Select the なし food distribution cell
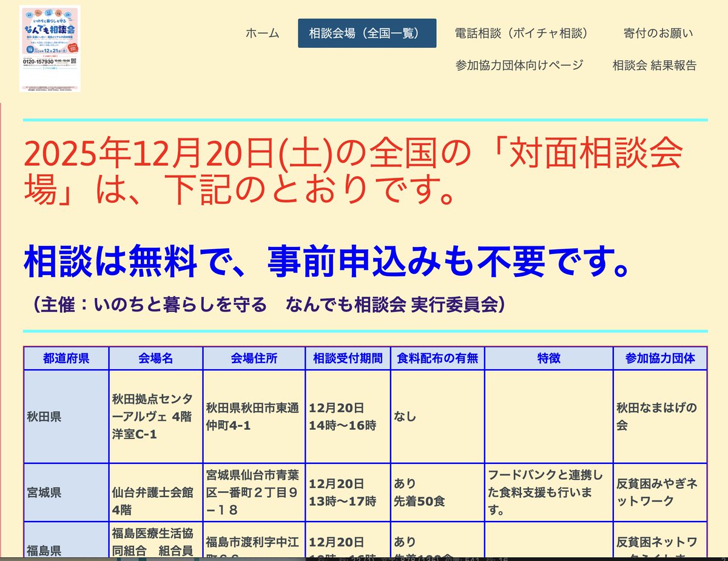The width and height of the screenshot is (728, 561). pyautogui.click(x=437, y=416)
